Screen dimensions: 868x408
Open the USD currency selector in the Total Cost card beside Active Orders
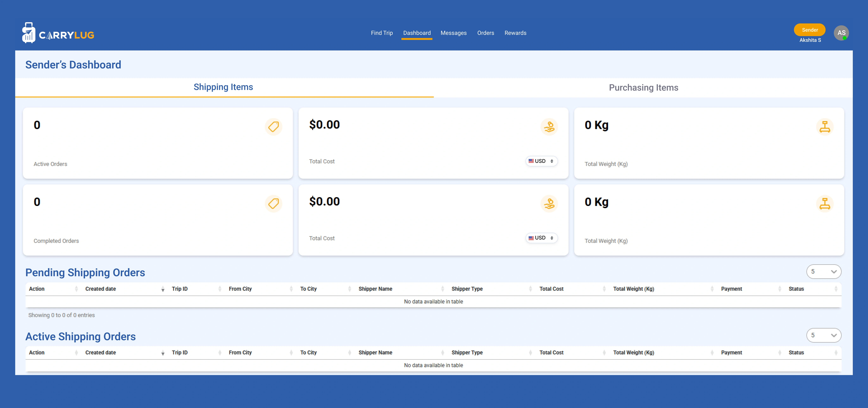click(541, 161)
